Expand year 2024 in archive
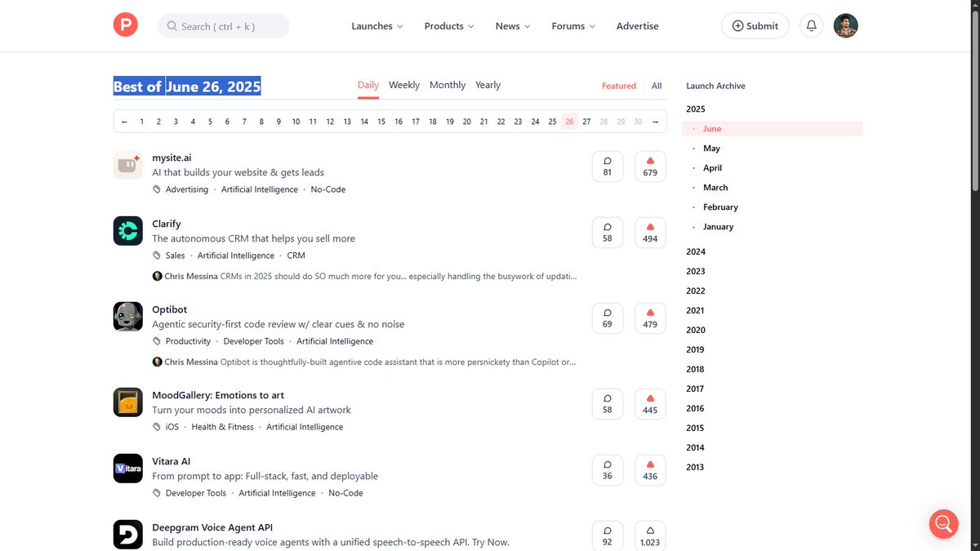 point(696,251)
